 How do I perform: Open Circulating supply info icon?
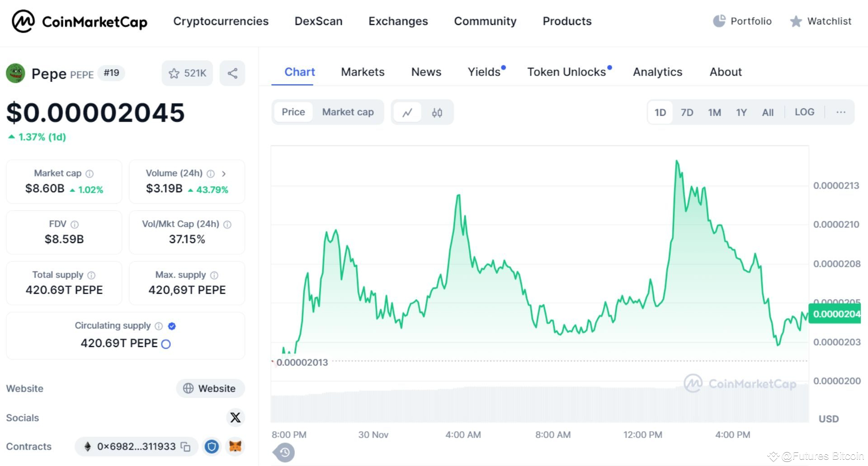[159, 326]
